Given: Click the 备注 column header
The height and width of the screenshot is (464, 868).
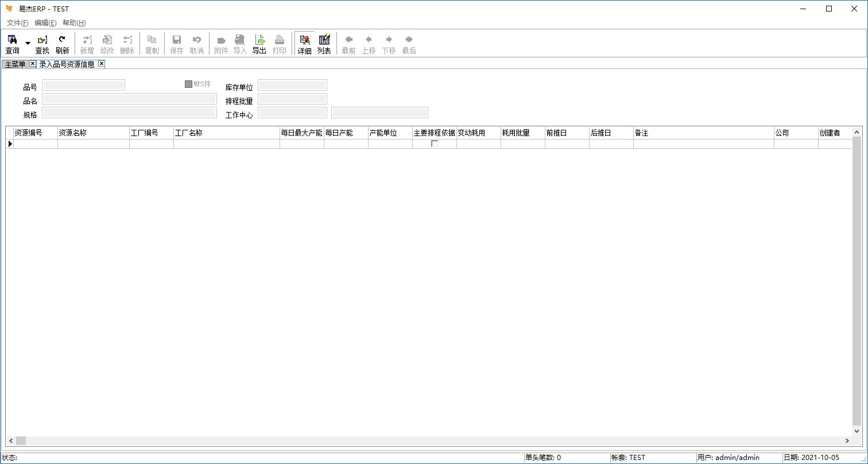Looking at the screenshot, I should [x=703, y=133].
